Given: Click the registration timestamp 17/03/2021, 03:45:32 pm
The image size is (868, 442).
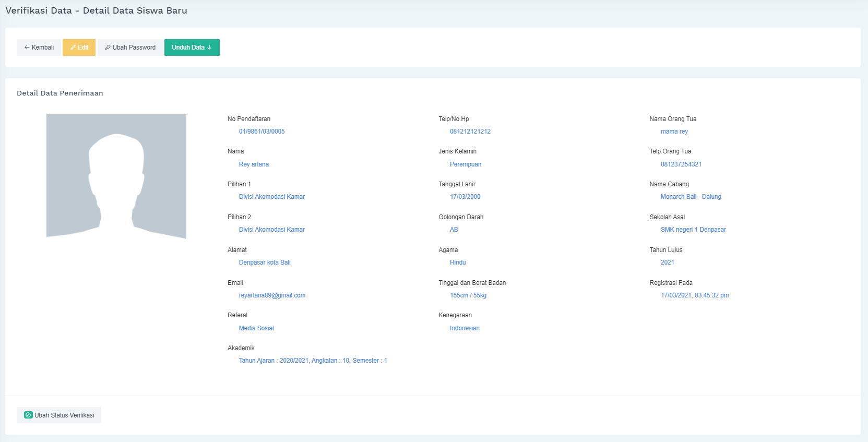Looking at the screenshot, I should point(694,295).
